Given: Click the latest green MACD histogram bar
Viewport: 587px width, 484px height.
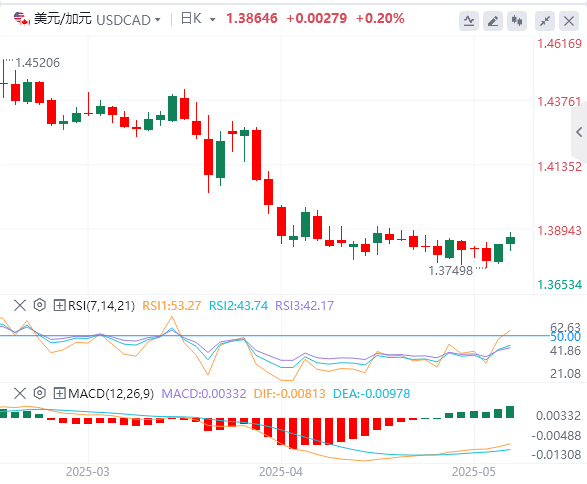Looking at the screenshot, I should (510, 412).
